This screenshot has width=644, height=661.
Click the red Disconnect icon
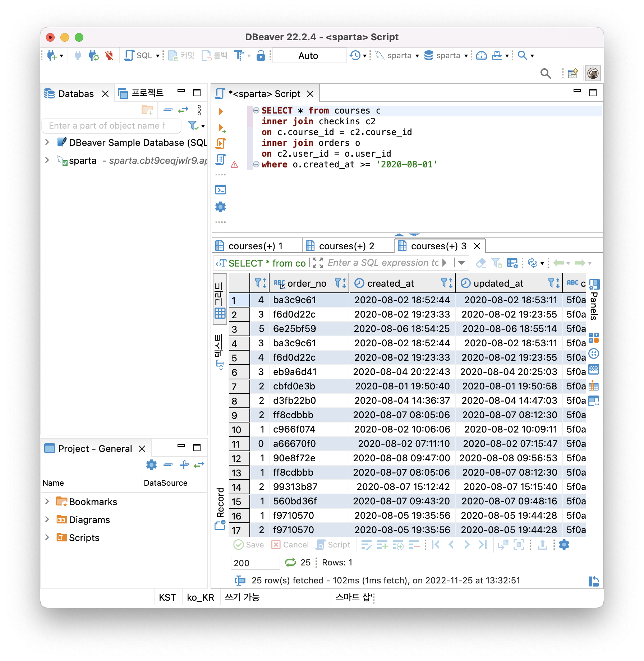109,55
